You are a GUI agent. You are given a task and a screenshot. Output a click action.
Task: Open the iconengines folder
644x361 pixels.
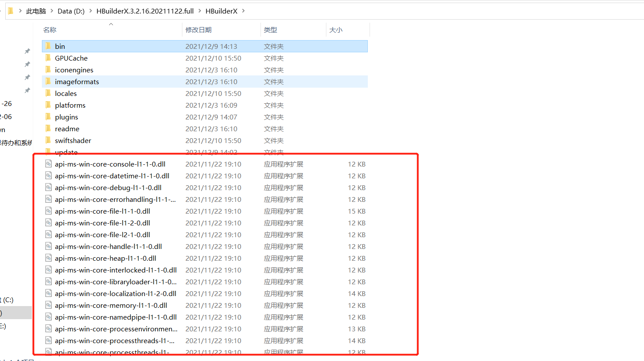(x=74, y=69)
